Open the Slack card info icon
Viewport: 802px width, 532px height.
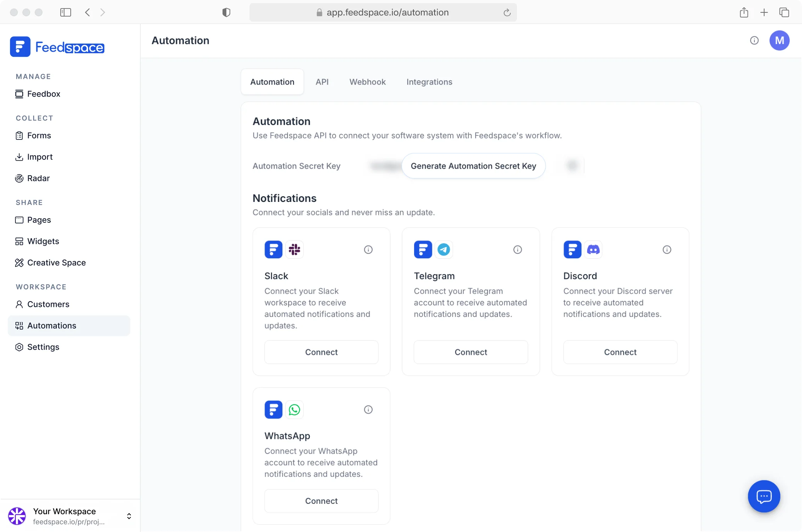click(x=368, y=249)
